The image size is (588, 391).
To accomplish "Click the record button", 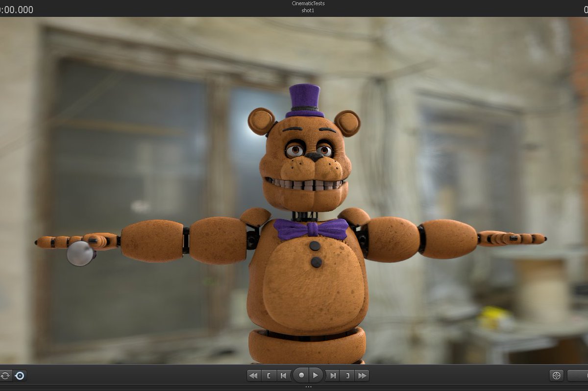I will click(301, 375).
